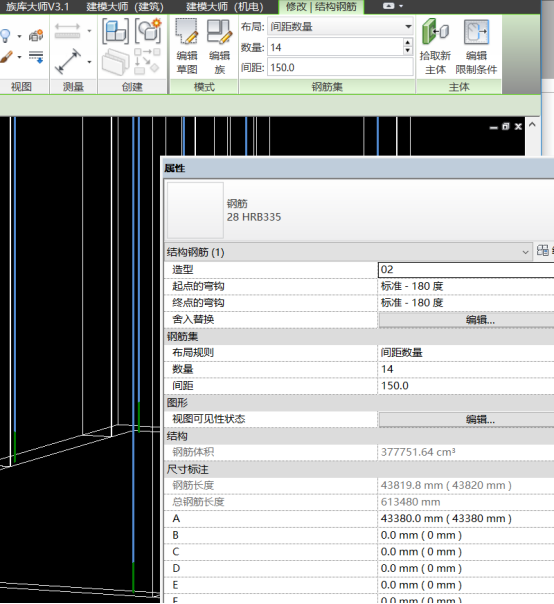Screen dimensions: 554x604
Task: Click the 造型 value field 02
Action: tap(466, 270)
